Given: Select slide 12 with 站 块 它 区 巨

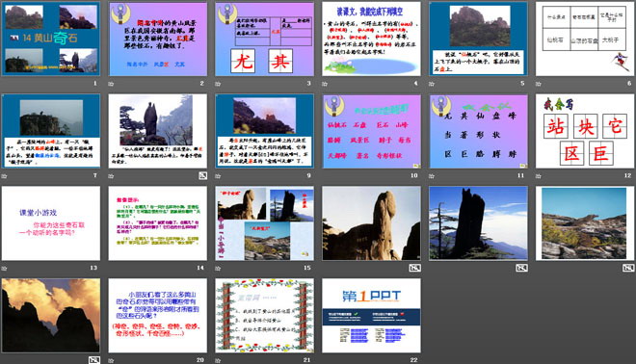Looking at the screenshot, I should 585,131.
